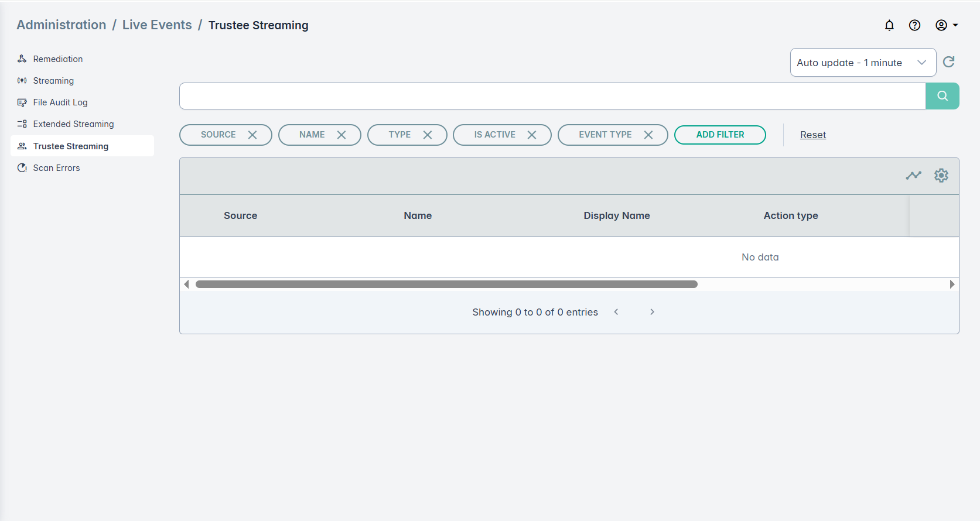Go to Extended Streaming in sidebar
The image size is (980, 521).
pyautogui.click(x=73, y=124)
